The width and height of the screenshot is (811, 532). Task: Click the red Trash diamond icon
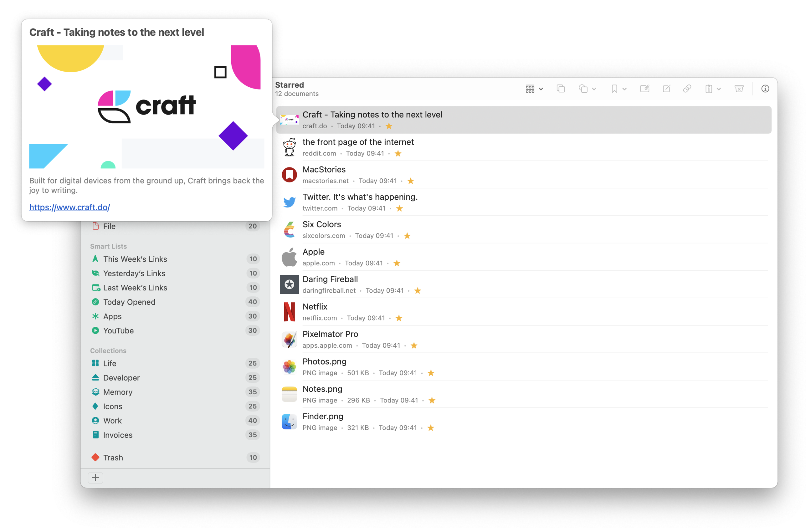(95, 457)
